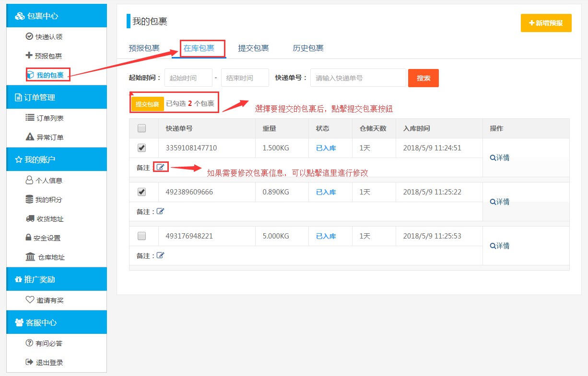This screenshot has height=376, width=588.
Task: Click the orange 搜索 button
Action: (423, 78)
